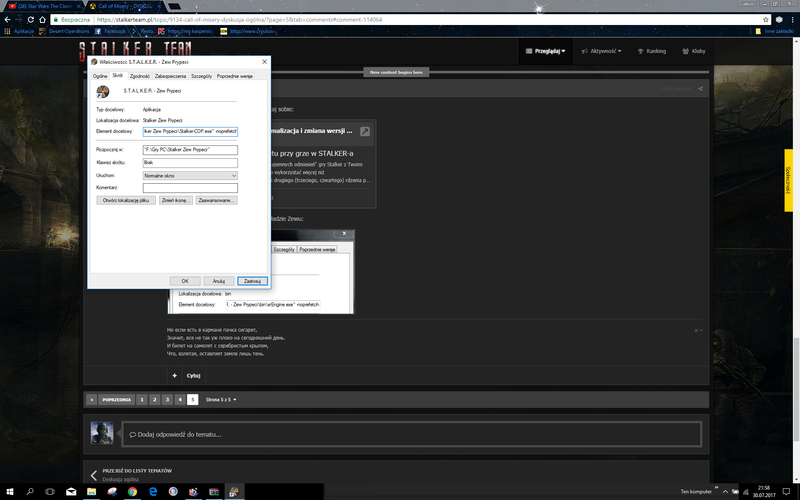Open the Strona 5 z 5 page dropdown
The width and height of the screenshot is (800, 500).
pyautogui.click(x=221, y=399)
